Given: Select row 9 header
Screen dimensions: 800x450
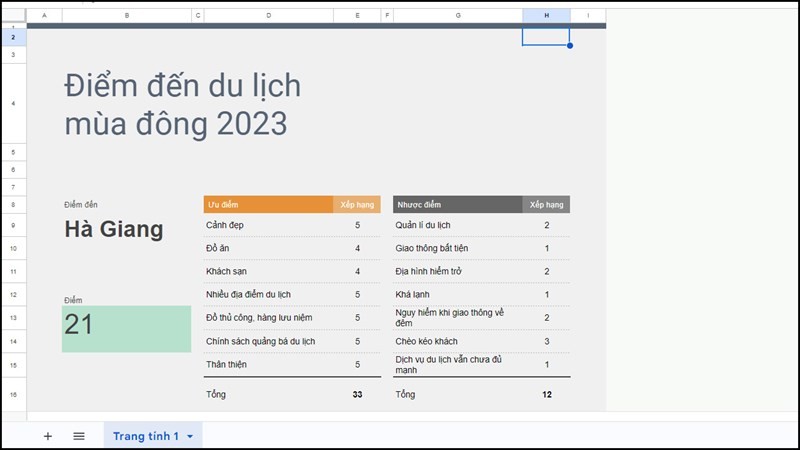Looking at the screenshot, I should 13,225.
